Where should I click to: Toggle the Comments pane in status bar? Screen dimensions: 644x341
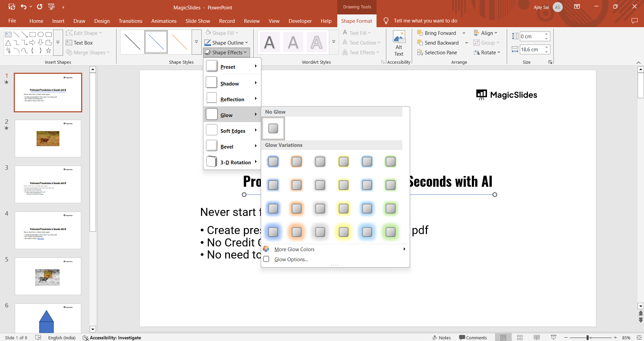(473, 338)
